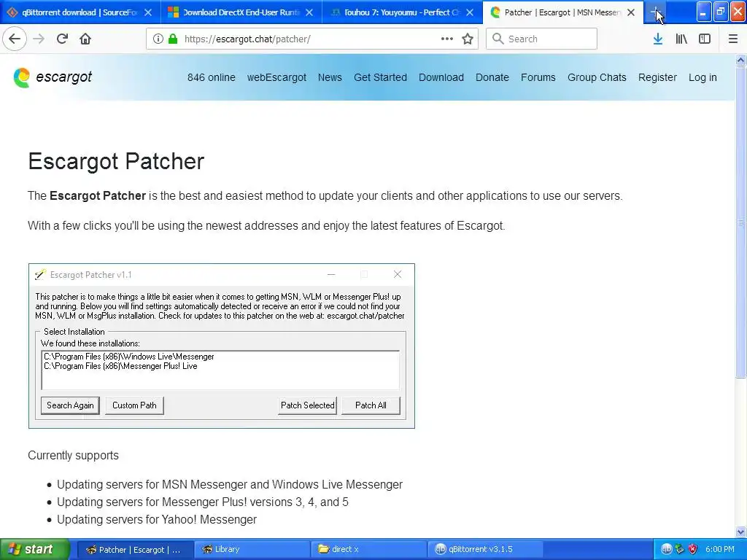Open the Firefox hamburger menu
747x560 pixels.
click(x=733, y=39)
